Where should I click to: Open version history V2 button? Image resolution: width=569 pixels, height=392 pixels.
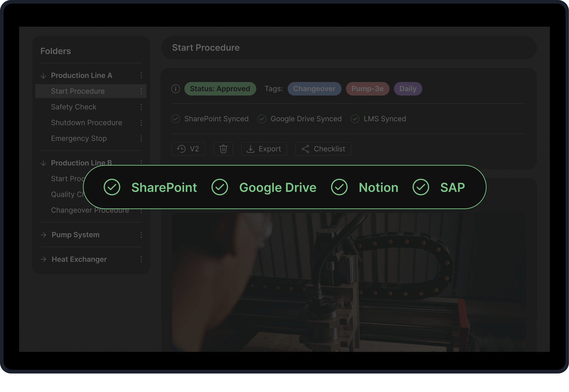[188, 149]
